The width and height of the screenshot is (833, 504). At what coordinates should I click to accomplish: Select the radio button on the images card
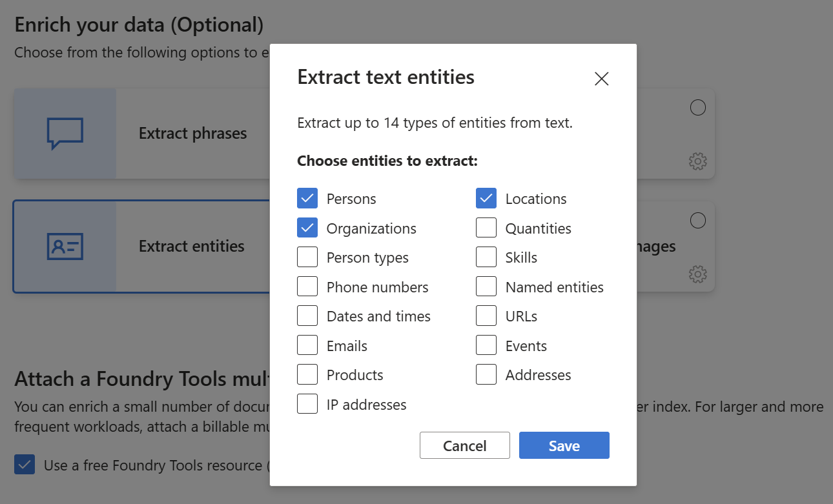(698, 221)
